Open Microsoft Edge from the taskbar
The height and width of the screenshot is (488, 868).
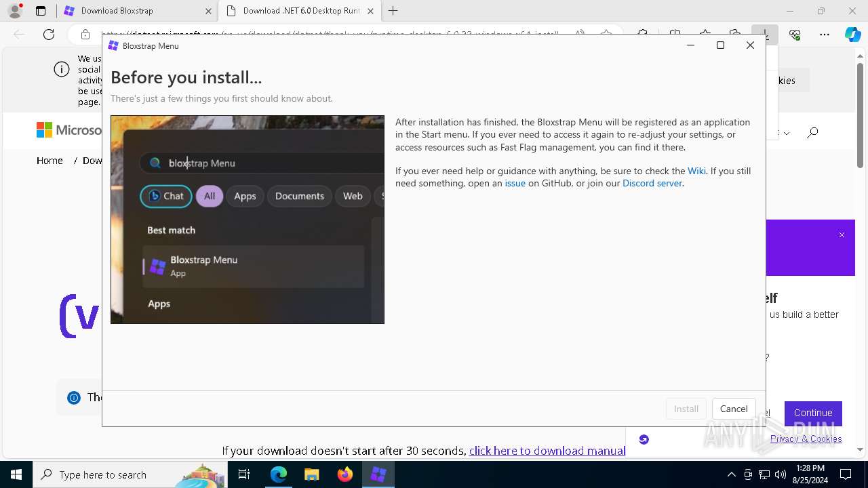pos(279,474)
